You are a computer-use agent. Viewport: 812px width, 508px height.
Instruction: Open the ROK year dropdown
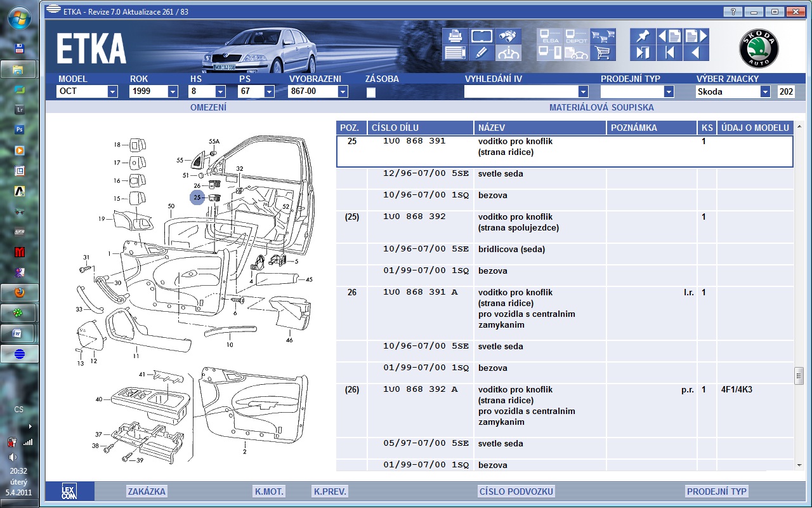(x=173, y=91)
